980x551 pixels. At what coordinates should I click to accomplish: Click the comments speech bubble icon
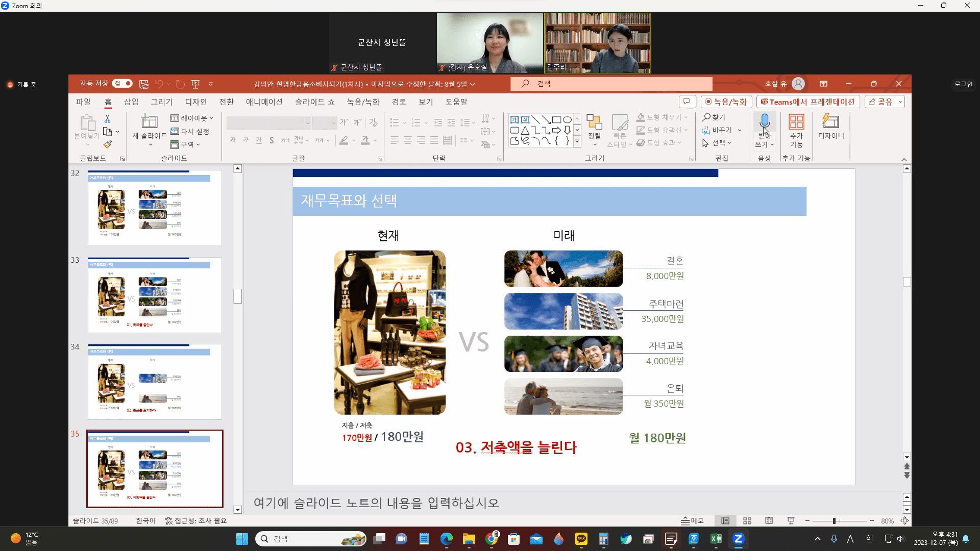(687, 102)
